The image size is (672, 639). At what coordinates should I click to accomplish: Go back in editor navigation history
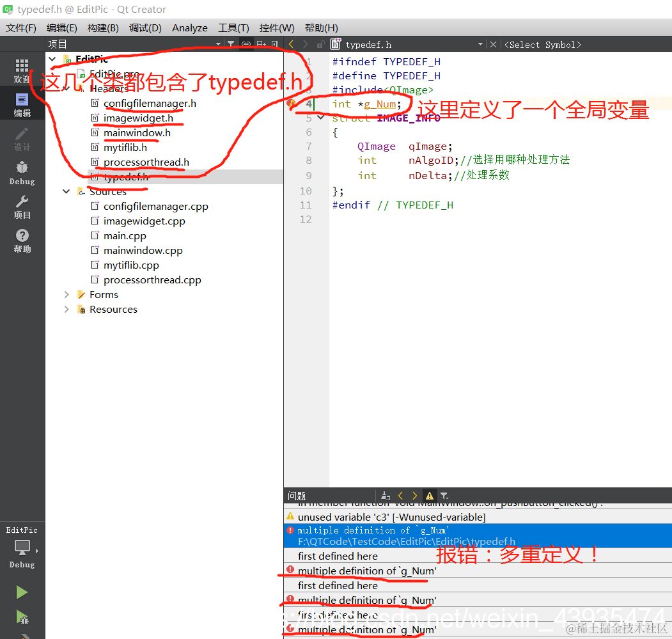(x=292, y=44)
